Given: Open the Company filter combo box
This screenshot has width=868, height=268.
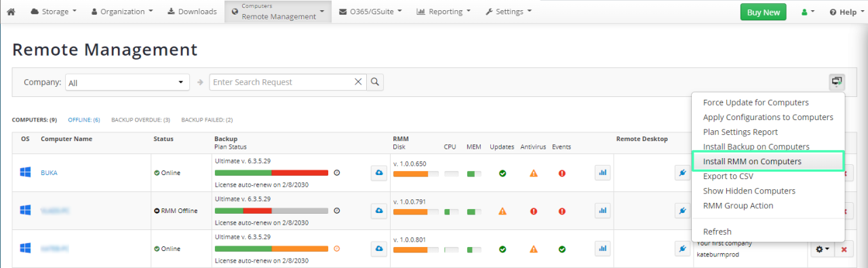Looking at the screenshot, I should [x=127, y=82].
